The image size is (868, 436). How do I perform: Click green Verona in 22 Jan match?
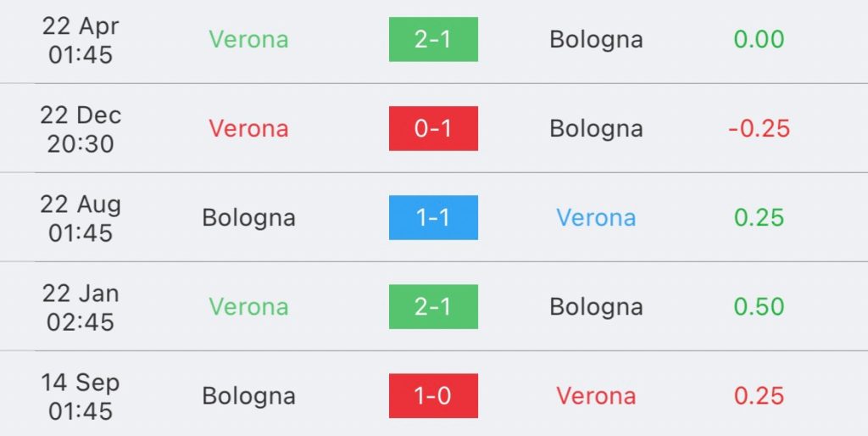pos(248,307)
